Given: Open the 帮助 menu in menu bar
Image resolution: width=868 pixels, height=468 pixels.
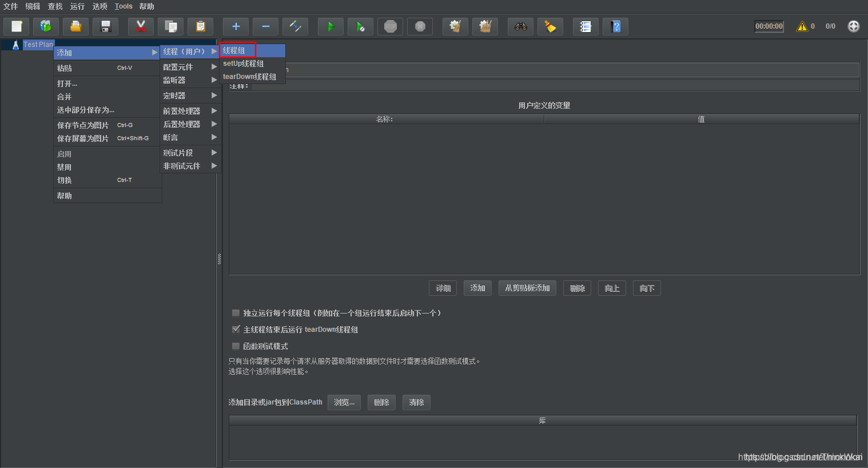Looking at the screenshot, I should pyautogui.click(x=147, y=6).
